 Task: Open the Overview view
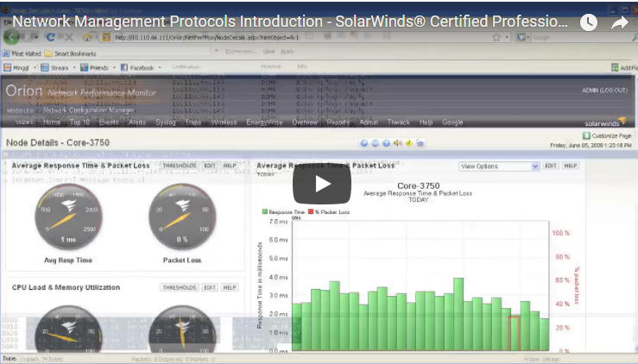pyautogui.click(x=305, y=122)
